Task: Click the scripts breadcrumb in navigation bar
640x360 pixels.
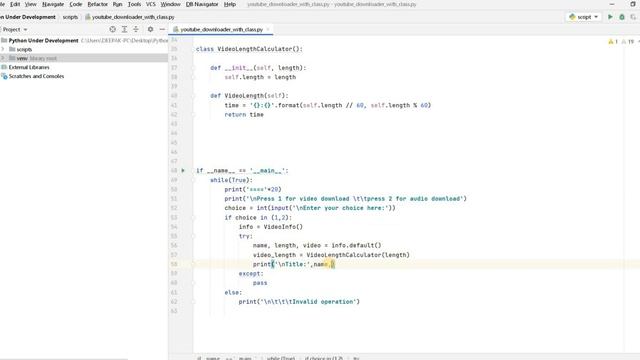Action: click(x=70, y=17)
